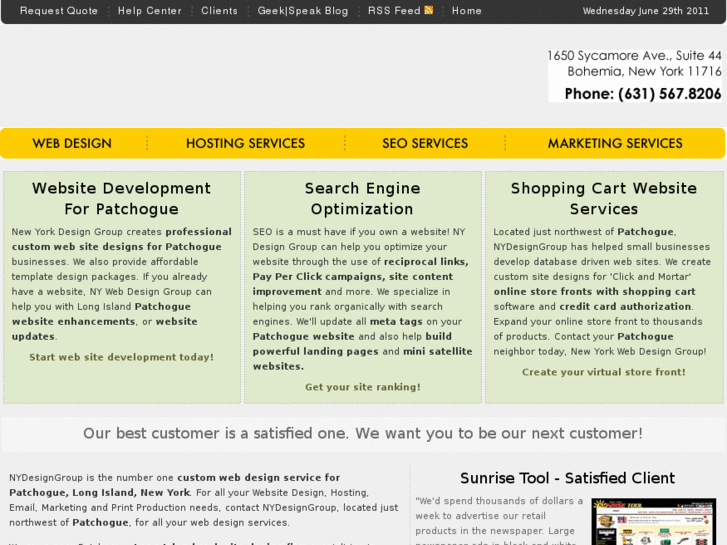Image resolution: width=727 pixels, height=545 pixels.
Task: Click 'Get your site ranking!' link
Action: click(363, 387)
